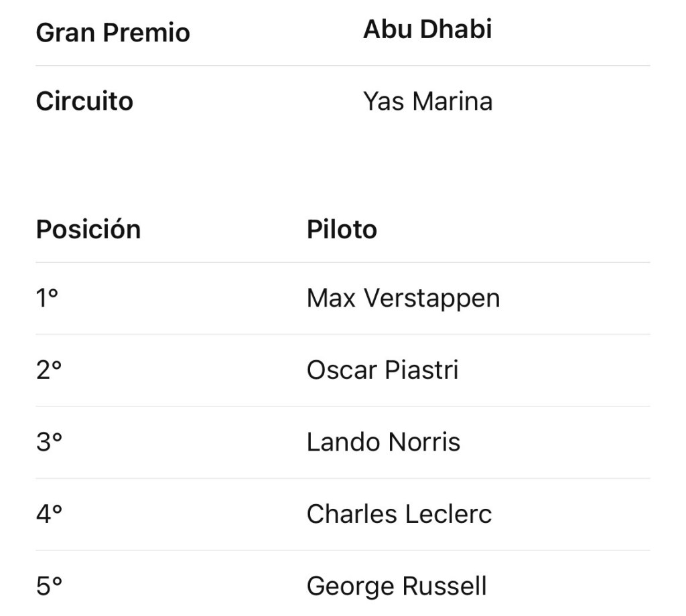
Task: Click the Posición column header
Action: coord(88,230)
